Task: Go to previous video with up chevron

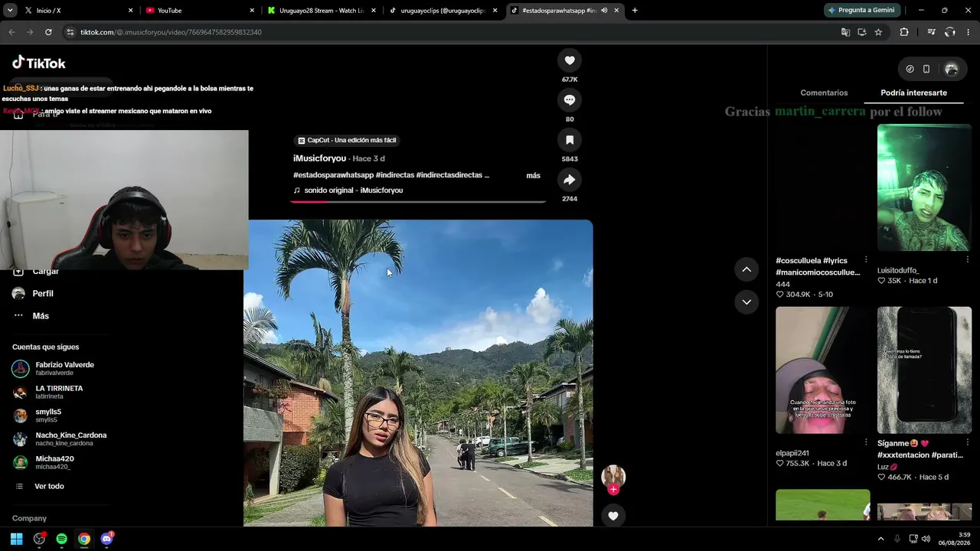Action: [746, 269]
